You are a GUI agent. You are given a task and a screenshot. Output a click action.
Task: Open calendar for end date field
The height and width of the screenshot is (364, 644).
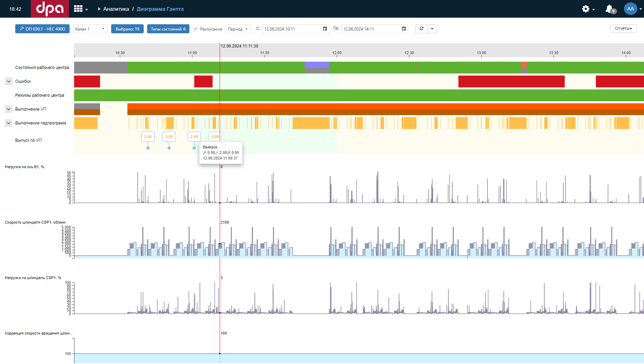pos(404,29)
